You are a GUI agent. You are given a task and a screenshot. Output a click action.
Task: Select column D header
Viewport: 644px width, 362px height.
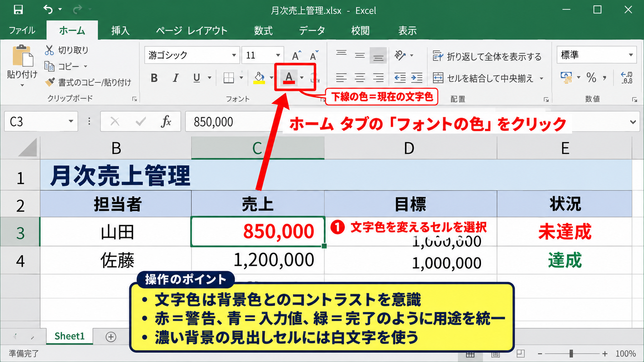click(x=410, y=148)
